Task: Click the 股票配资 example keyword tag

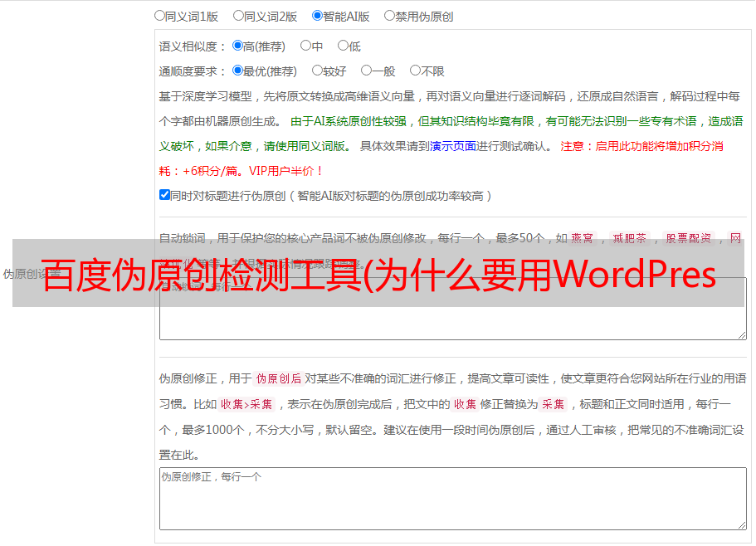Action: (688, 237)
